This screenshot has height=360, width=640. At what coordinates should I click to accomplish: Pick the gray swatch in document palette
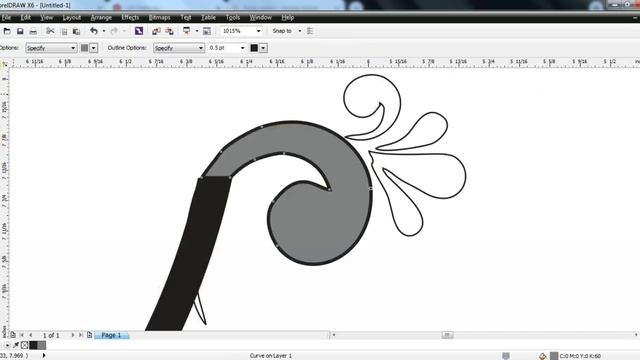42,345
